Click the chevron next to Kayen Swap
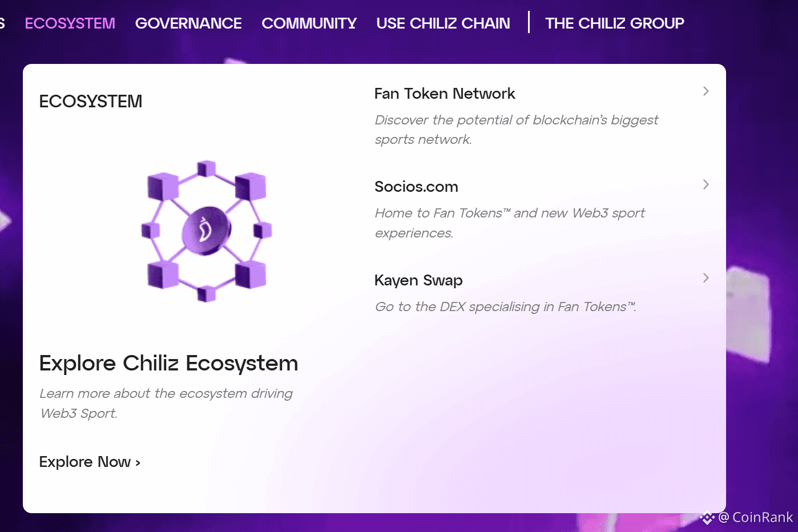The image size is (798, 532). click(x=706, y=278)
